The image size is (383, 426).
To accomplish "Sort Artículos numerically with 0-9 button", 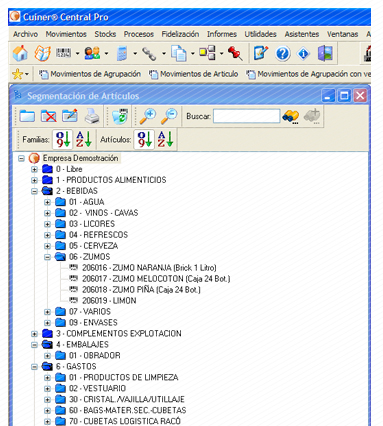I will [x=144, y=139].
